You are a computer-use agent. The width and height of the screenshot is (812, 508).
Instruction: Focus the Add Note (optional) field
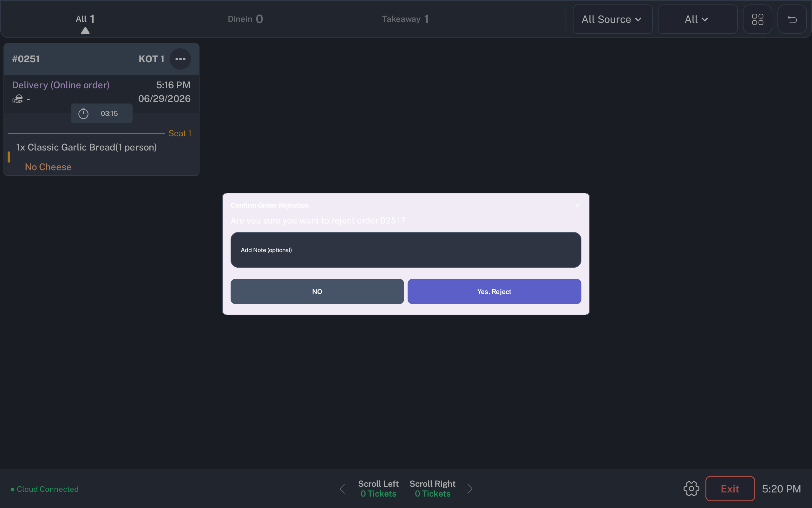406,250
